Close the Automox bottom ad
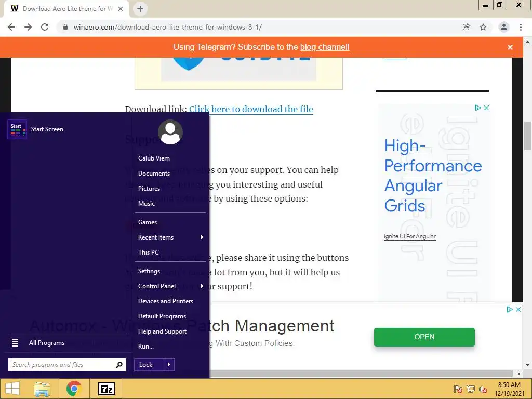Viewport: 532px width, 399px height. (518, 310)
